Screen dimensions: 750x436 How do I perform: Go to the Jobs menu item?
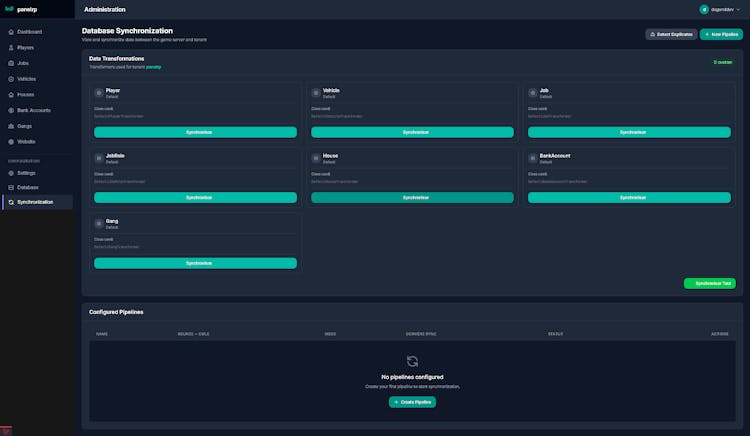pos(23,63)
